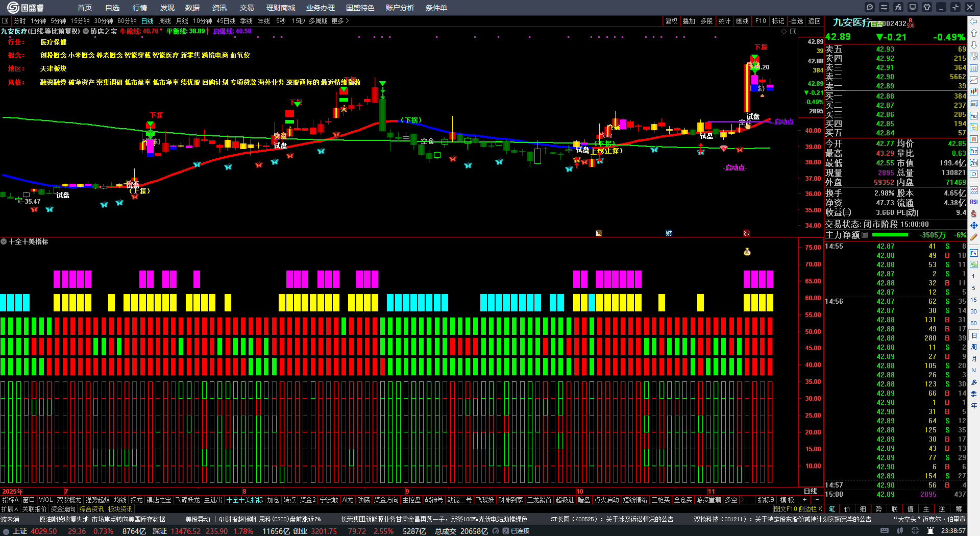This screenshot has width=980, height=536.
Task: Open the message chat icon in title bar
Action: click(870, 7)
